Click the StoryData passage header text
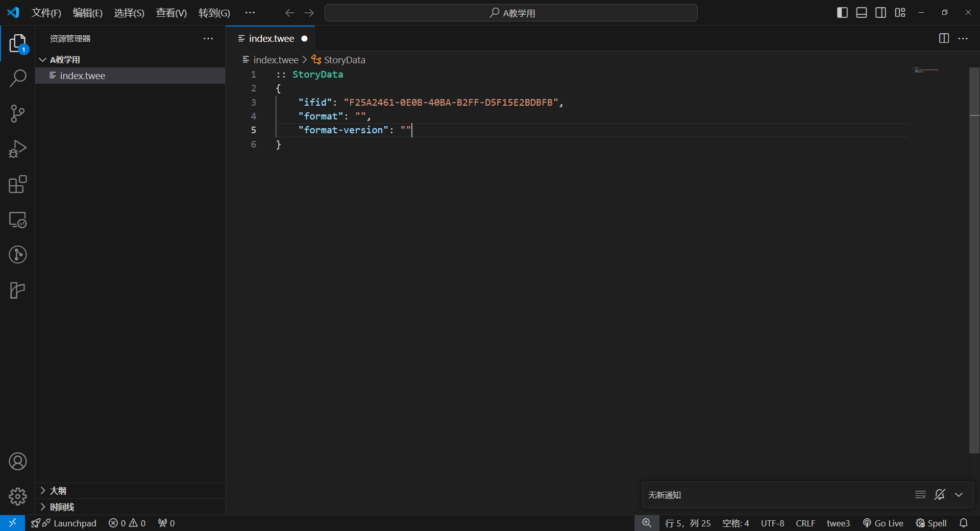The width and height of the screenshot is (980, 531). [317, 75]
